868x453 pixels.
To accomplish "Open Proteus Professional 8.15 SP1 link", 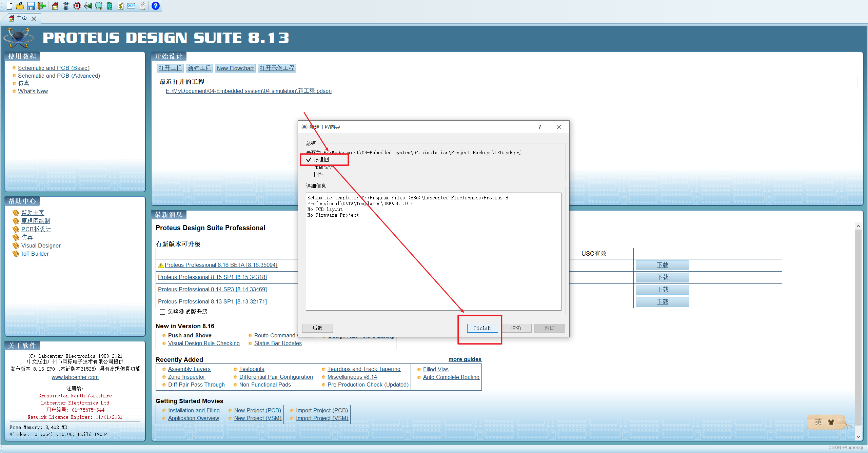I will coord(212,277).
